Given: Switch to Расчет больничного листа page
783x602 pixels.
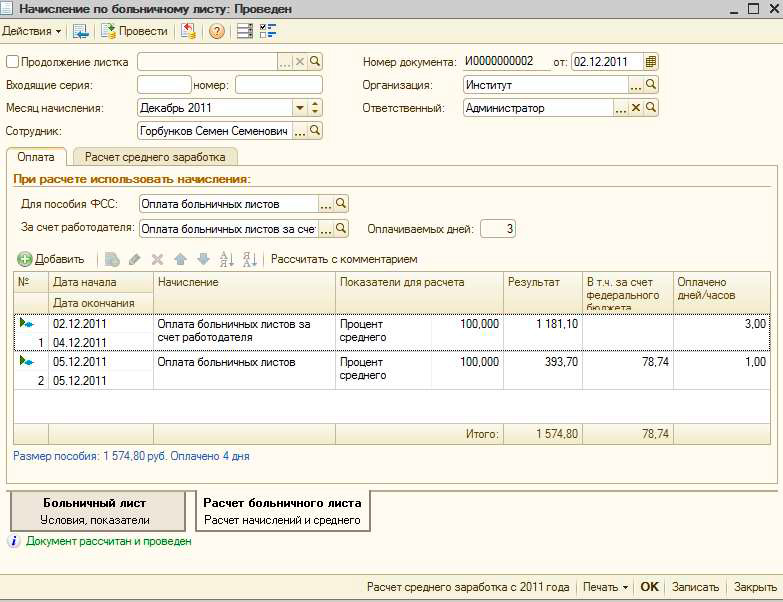Looking at the screenshot, I should coord(283,511).
